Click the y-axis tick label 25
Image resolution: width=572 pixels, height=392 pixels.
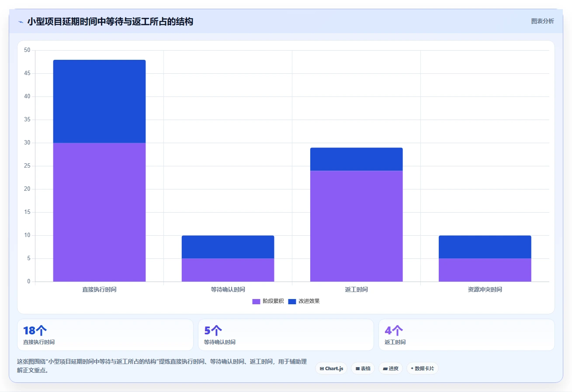(27, 166)
